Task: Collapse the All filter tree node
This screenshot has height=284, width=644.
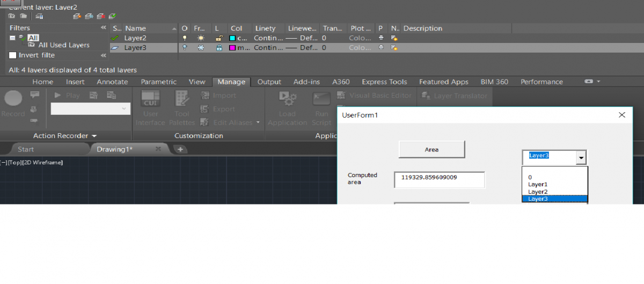Action: click(12, 38)
